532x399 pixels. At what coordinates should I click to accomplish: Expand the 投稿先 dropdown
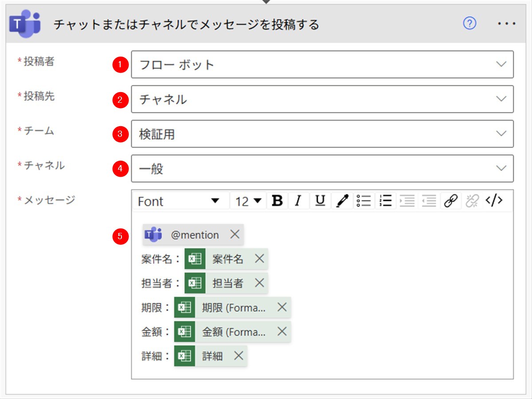coord(501,99)
